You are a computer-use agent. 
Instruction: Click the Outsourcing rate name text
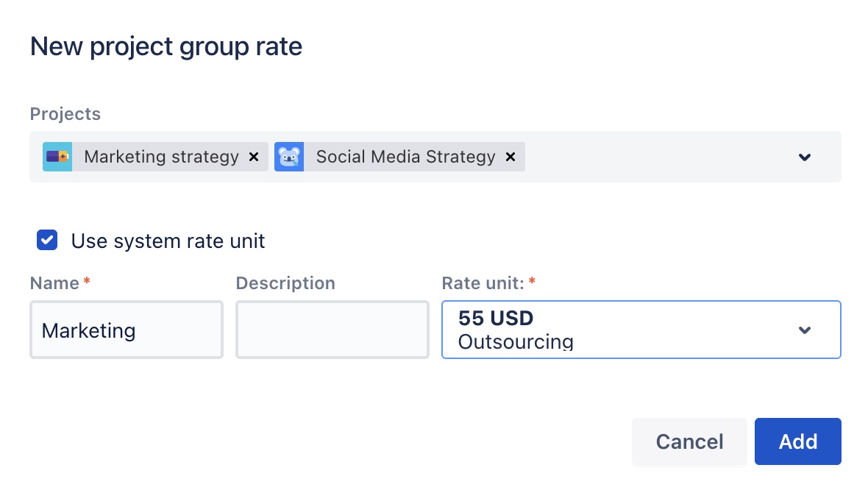[515, 342]
